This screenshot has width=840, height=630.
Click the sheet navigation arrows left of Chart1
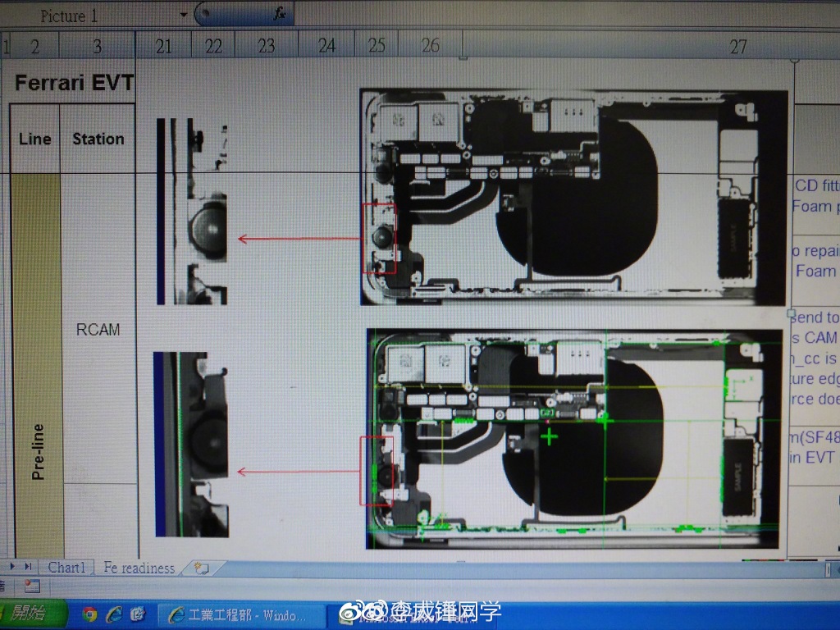pos(21,567)
